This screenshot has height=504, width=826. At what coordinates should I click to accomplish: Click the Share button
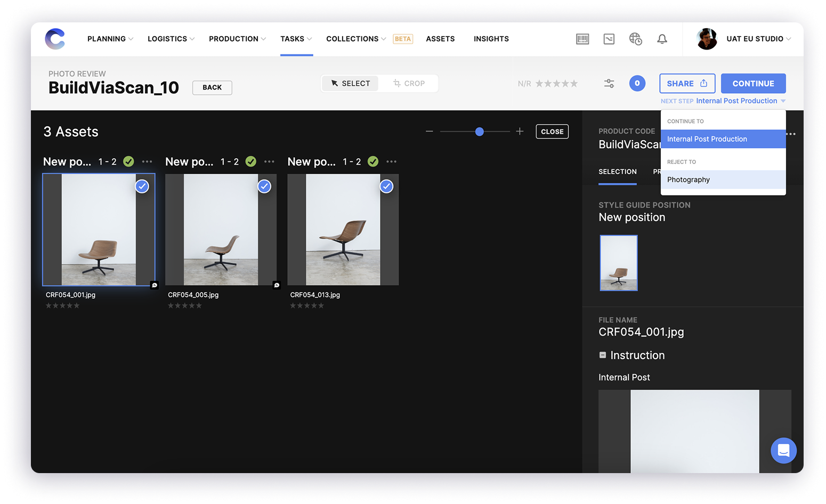click(687, 83)
